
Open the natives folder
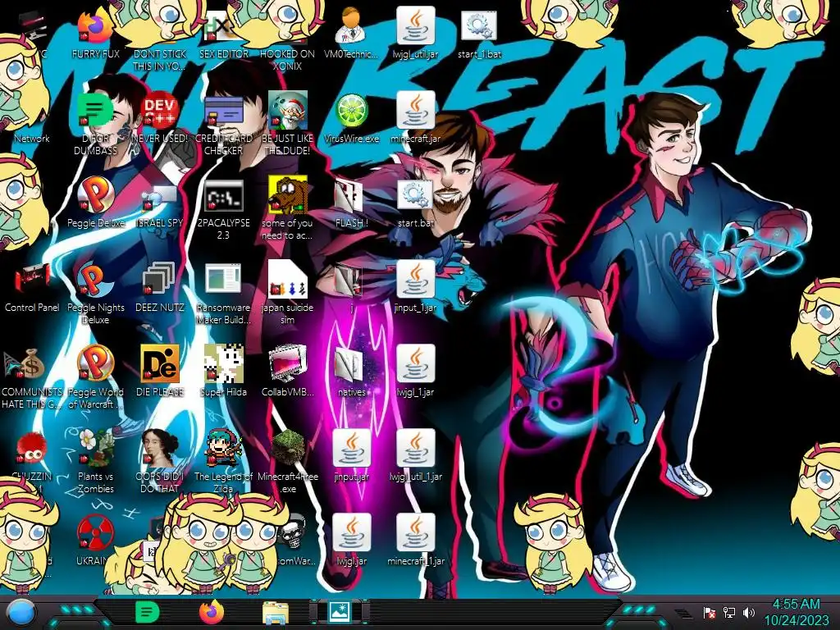(x=349, y=364)
